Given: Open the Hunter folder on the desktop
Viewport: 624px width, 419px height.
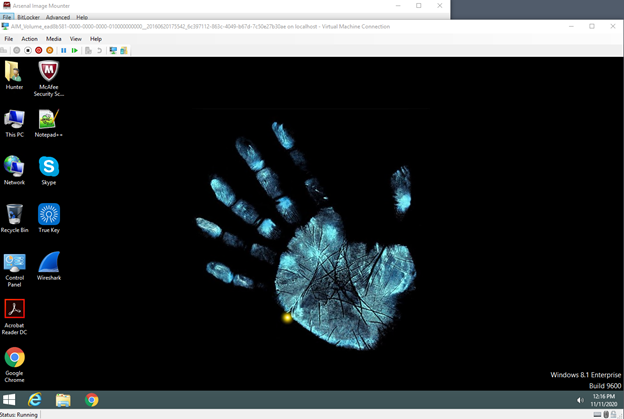Looking at the screenshot, I should point(14,76).
